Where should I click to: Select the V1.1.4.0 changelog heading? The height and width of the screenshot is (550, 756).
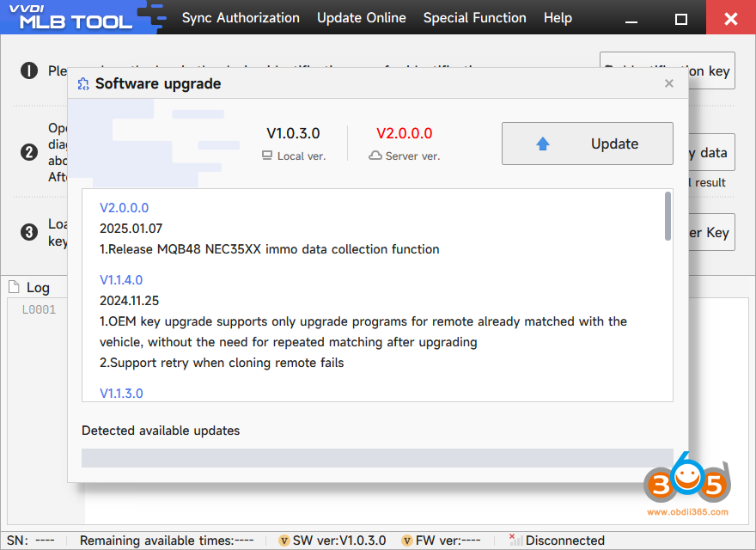121,280
